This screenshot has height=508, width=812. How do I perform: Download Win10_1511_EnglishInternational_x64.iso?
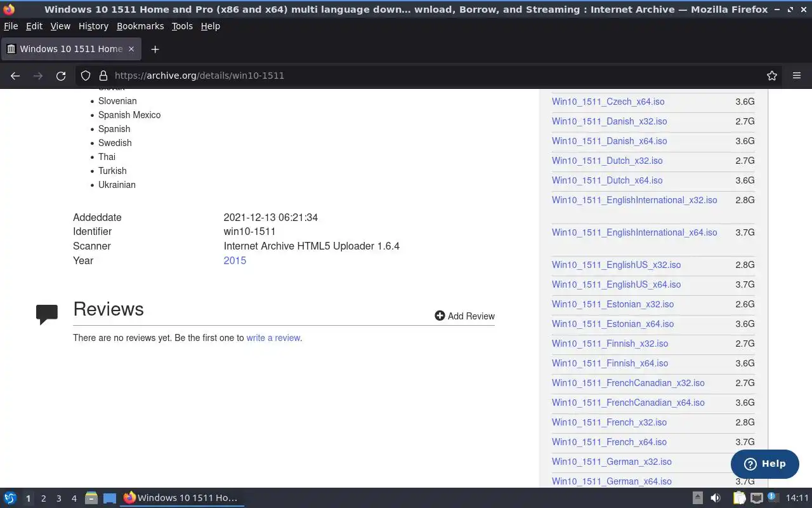coord(634,232)
